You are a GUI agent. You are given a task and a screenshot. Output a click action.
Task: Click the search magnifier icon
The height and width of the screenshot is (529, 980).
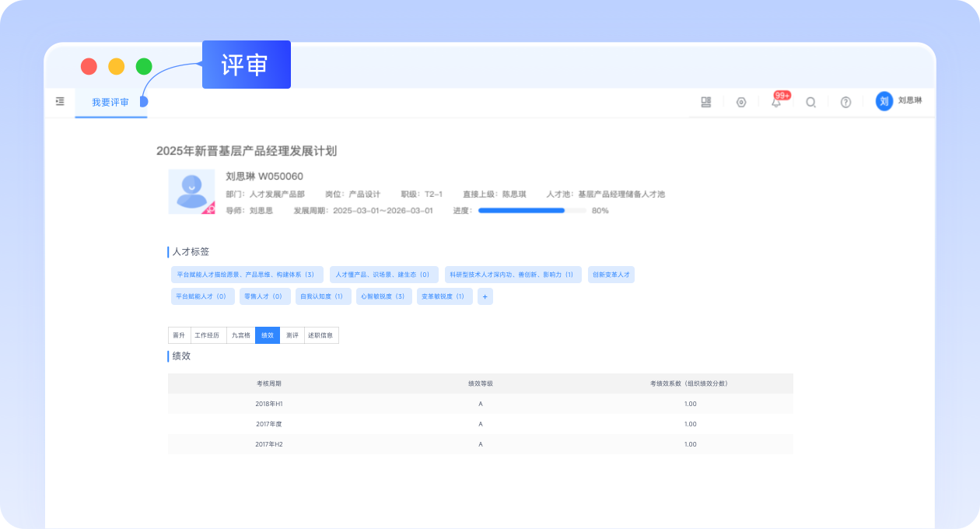(x=810, y=102)
